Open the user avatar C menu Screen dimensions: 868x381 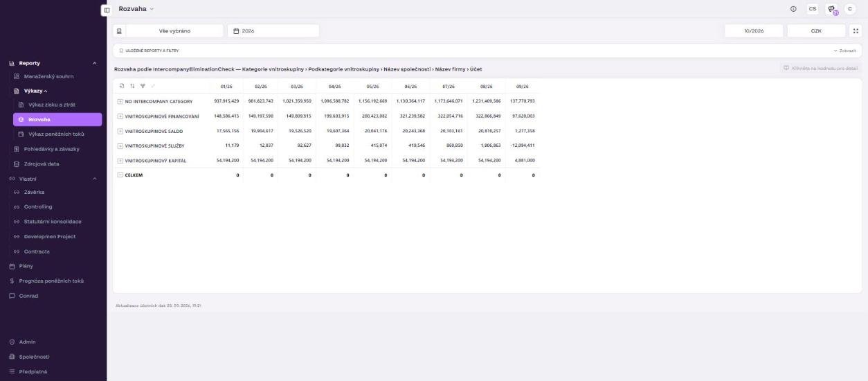(x=850, y=8)
